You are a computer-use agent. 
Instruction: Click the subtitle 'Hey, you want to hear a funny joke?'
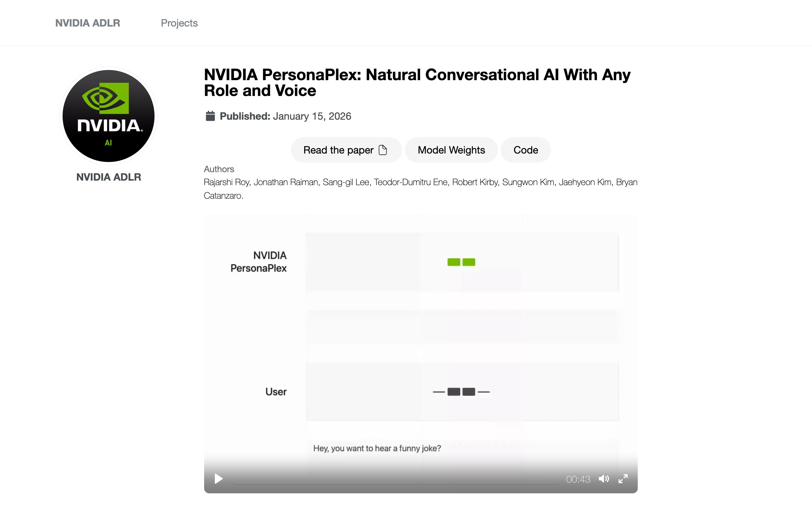(377, 448)
